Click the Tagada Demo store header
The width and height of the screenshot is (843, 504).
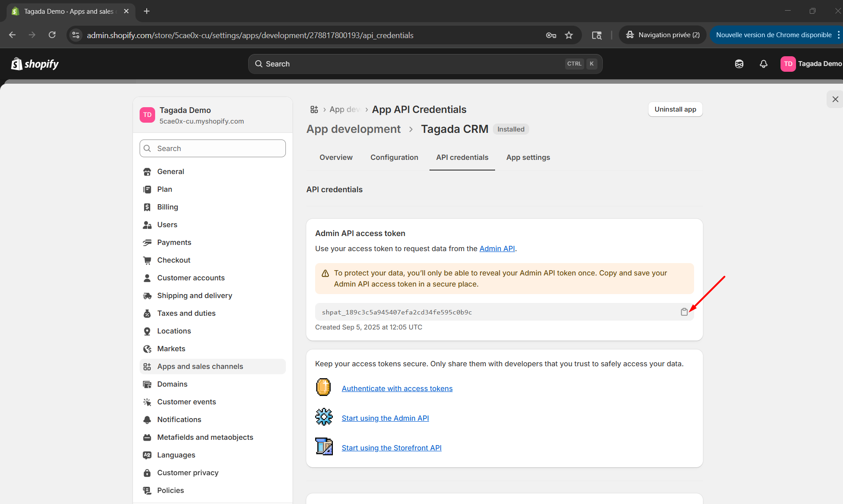coord(213,115)
